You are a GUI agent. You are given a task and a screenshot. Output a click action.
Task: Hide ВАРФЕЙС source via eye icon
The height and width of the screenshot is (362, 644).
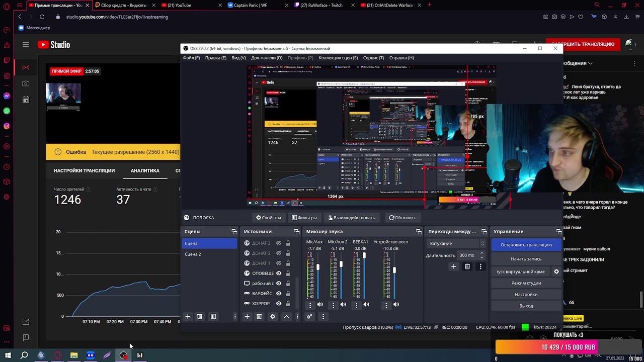point(279,294)
